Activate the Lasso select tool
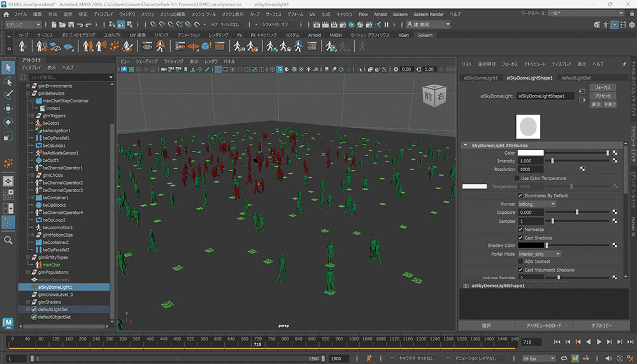Screen dimensions: 637x364 click(x=8, y=81)
